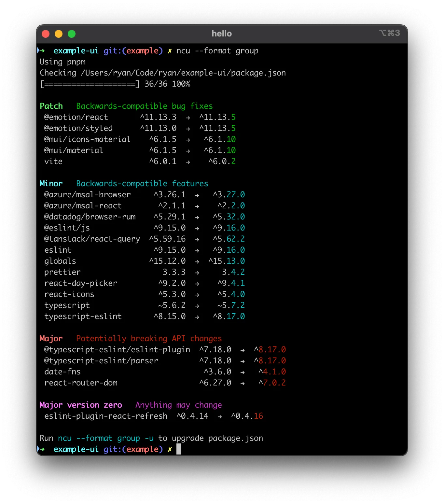This screenshot has width=444, height=504.
Task: Click the ^5.62.2 version for react-query
Action: pos(229,239)
